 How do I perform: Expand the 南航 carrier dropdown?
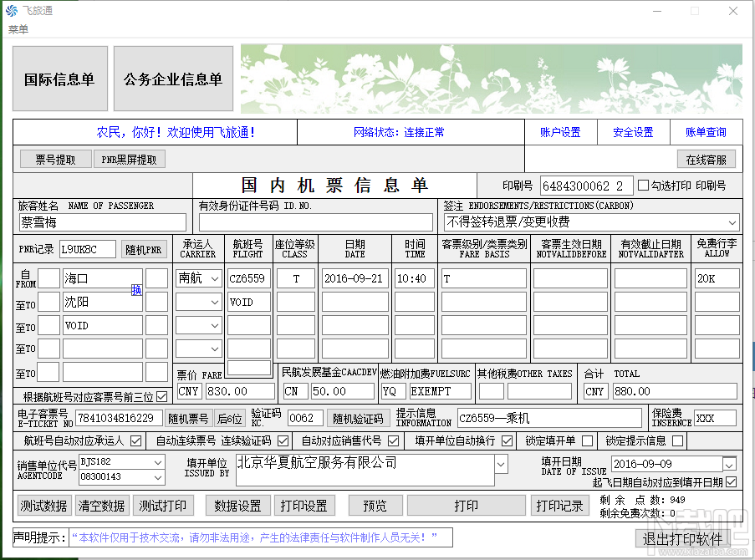click(x=215, y=278)
